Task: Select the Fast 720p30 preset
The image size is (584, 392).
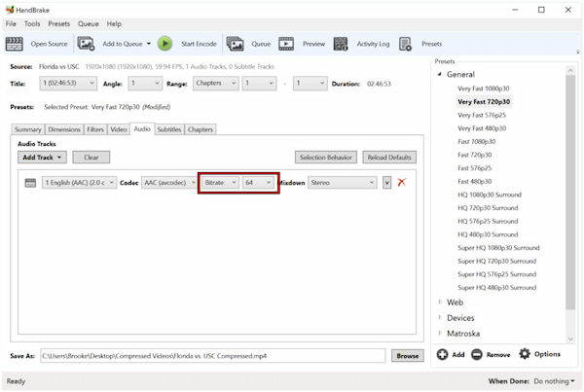Action: click(x=475, y=155)
